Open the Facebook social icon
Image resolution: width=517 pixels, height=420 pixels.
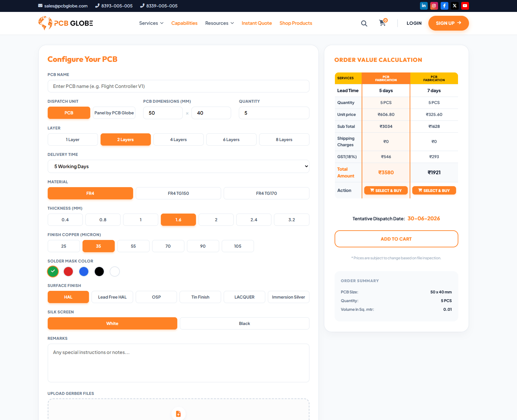coord(444,6)
